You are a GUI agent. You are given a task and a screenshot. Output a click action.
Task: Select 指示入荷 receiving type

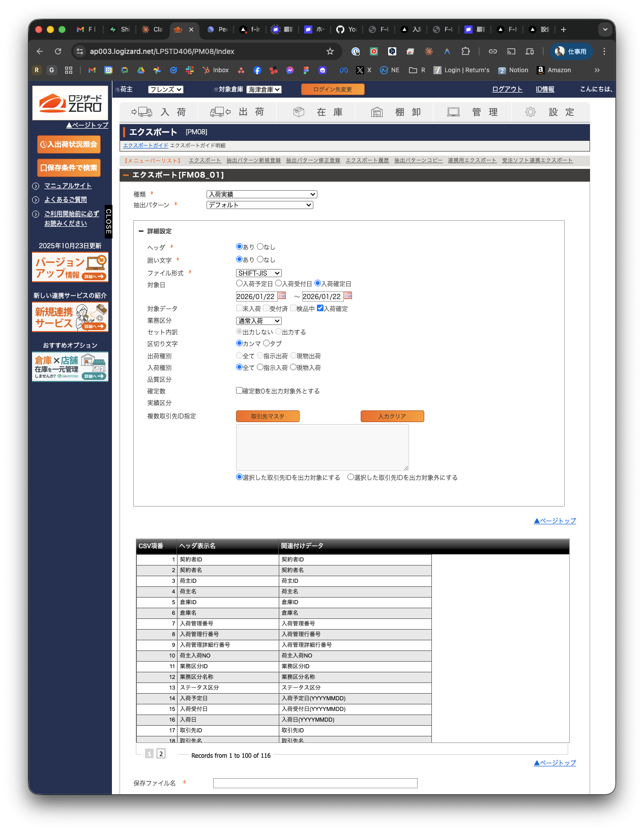tap(260, 367)
